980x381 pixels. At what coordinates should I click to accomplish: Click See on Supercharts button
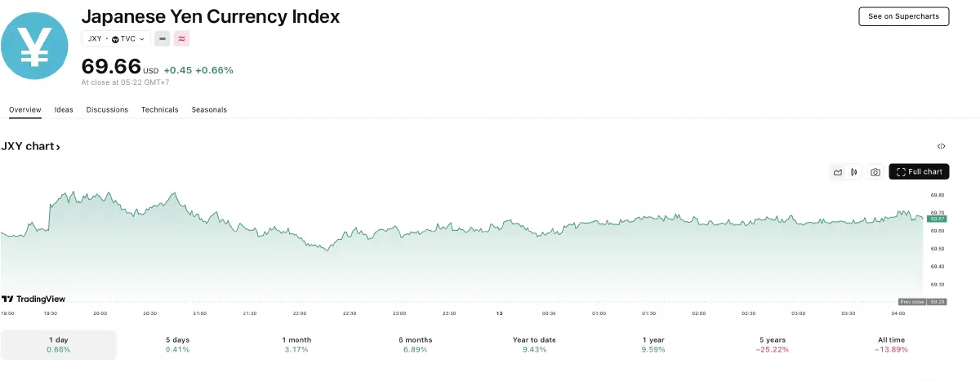903,16
